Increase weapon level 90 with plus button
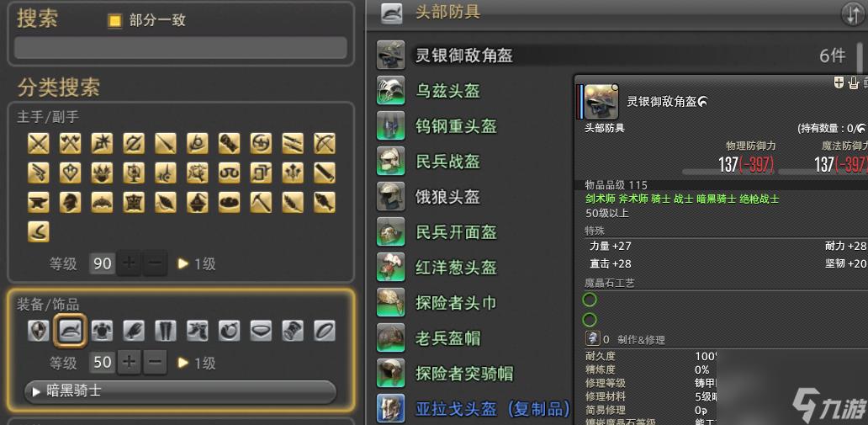 [129, 263]
